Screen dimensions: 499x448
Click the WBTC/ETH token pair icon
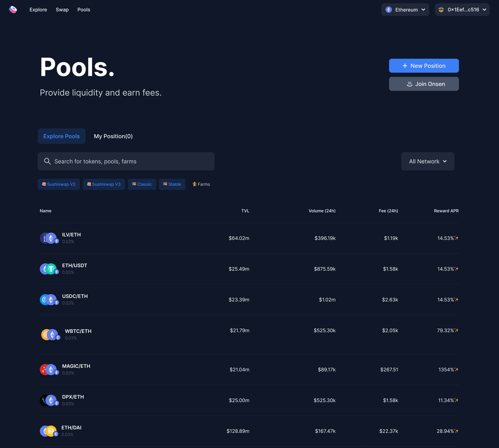(51, 335)
